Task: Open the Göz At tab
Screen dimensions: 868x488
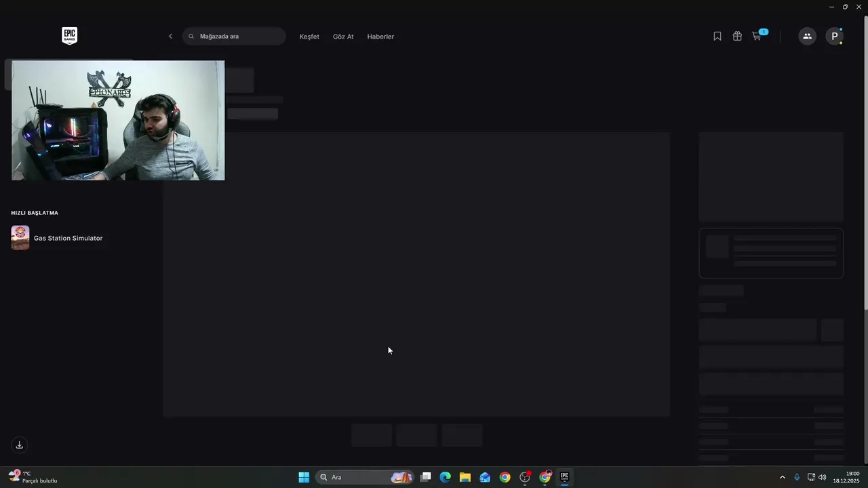Action: [343, 37]
